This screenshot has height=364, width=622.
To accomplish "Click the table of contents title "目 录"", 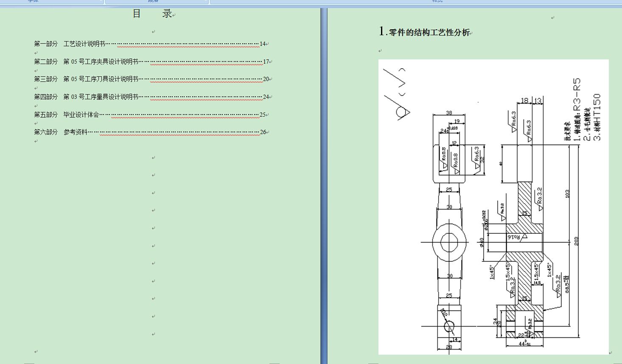I will (x=152, y=14).
